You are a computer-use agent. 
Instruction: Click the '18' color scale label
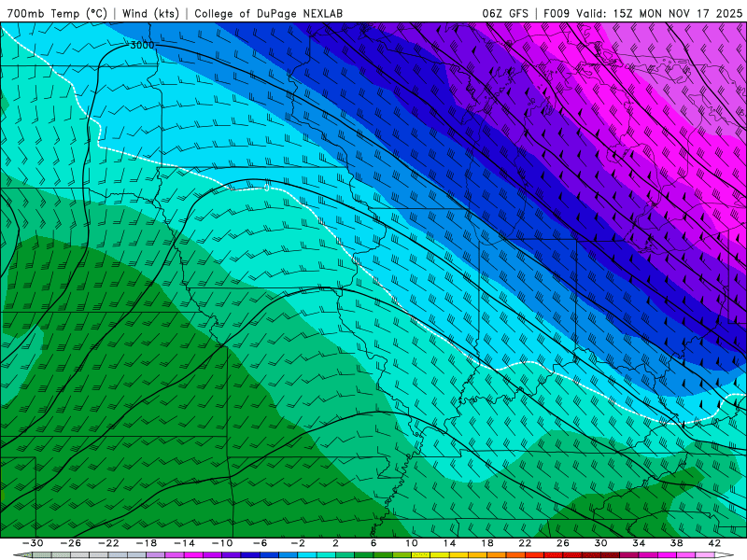point(486,543)
